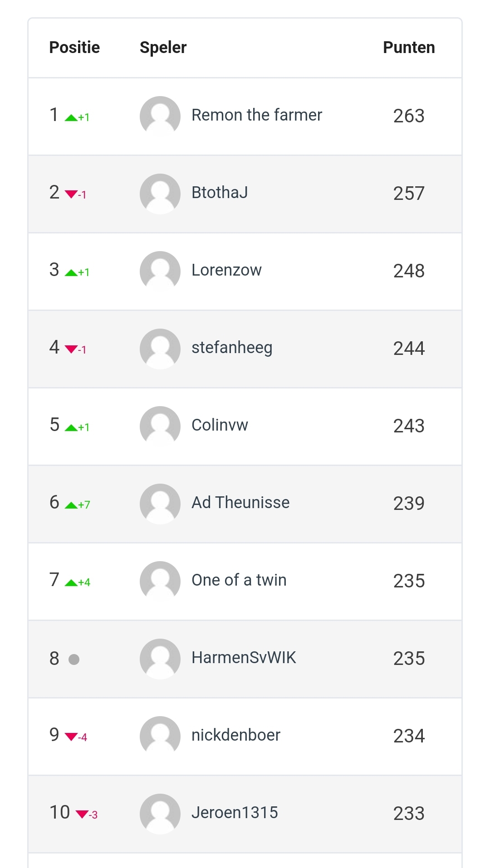This screenshot has height=868, width=490.
Task: Click Lorenzow's profile avatar
Action: pyautogui.click(x=160, y=271)
